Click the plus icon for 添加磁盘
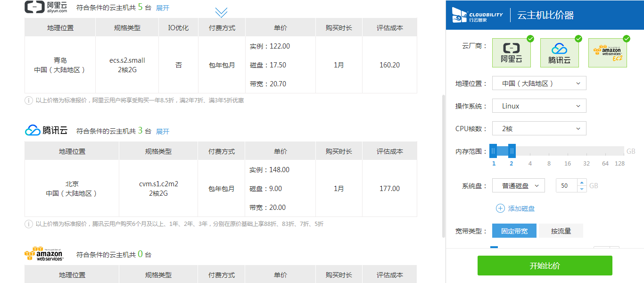This screenshot has width=644, height=283. click(x=500, y=208)
